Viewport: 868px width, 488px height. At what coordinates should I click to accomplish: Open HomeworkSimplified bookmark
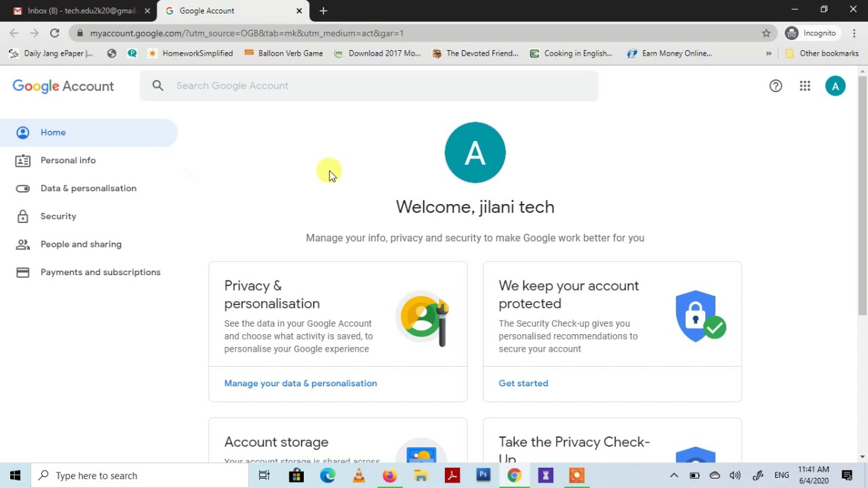[x=190, y=54]
